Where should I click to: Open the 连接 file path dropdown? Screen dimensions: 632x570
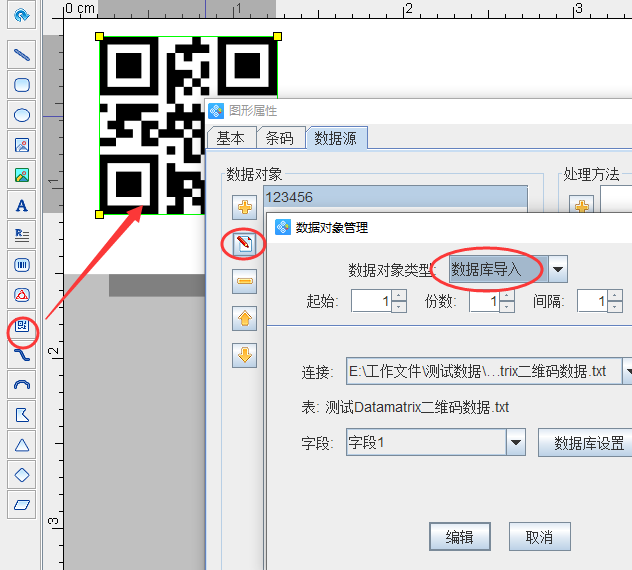[x=627, y=372]
